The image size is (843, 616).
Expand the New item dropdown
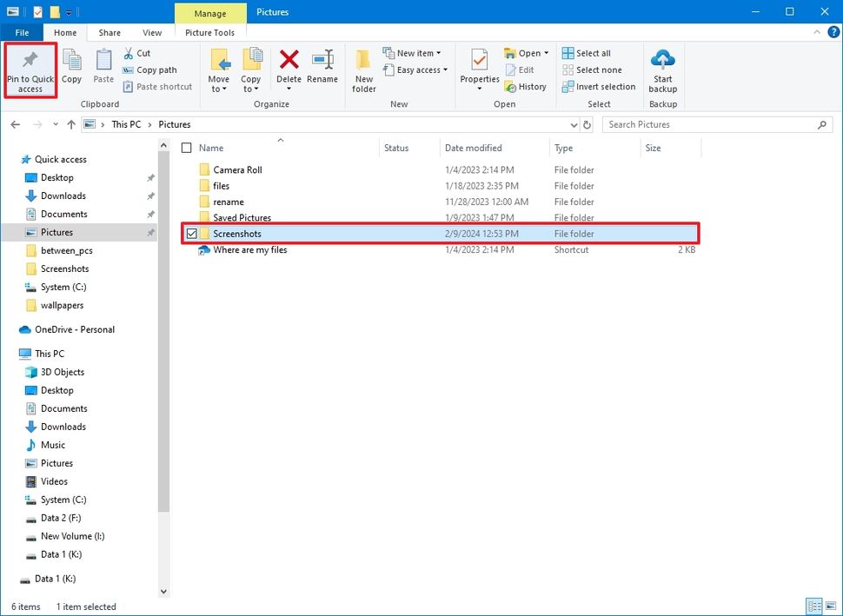[415, 52]
